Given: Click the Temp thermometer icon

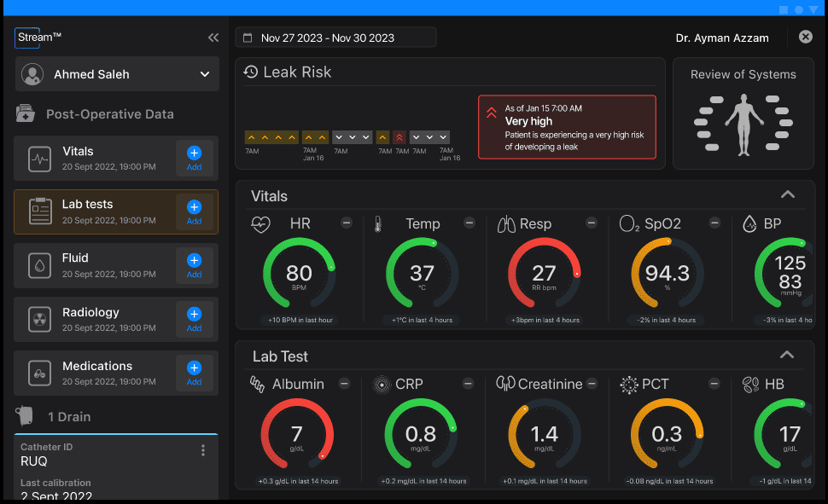Looking at the screenshot, I should click(x=378, y=223).
